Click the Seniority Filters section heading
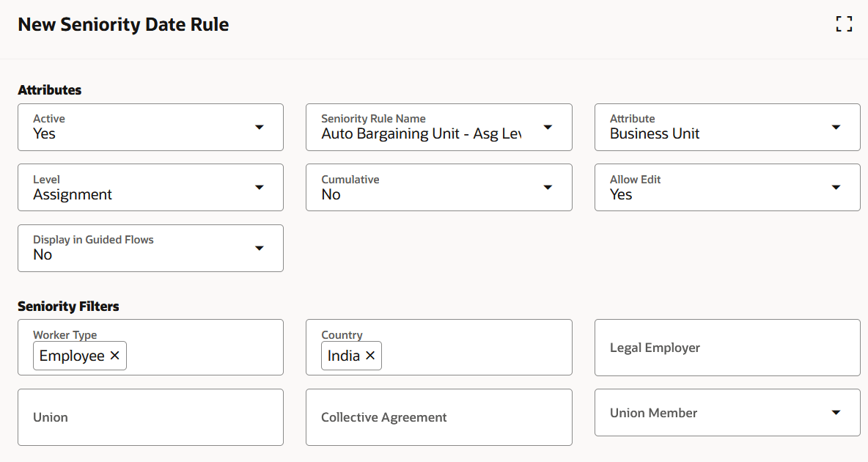 68,306
